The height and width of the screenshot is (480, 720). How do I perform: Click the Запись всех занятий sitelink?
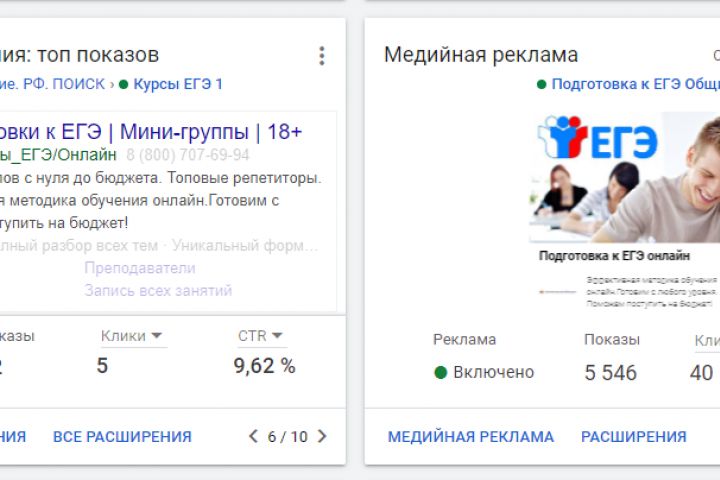(158, 290)
